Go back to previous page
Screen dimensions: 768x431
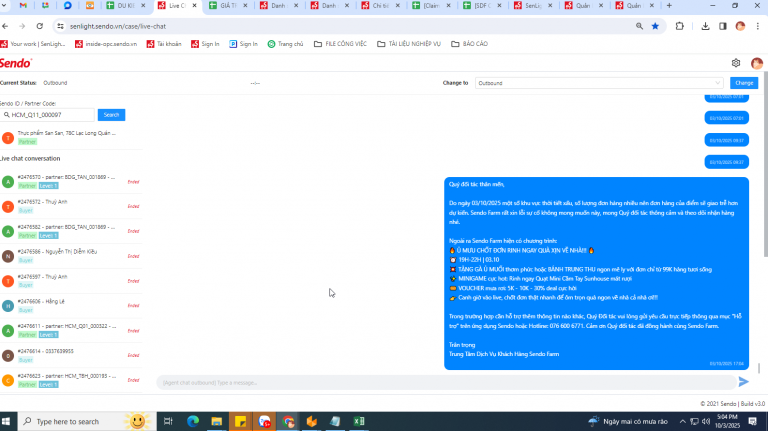coord(5,26)
